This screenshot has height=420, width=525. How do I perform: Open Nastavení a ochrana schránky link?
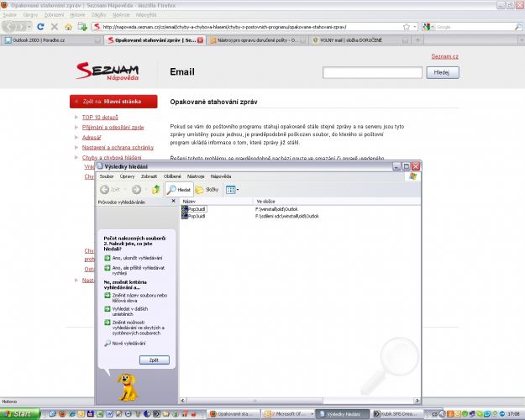pos(118,147)
